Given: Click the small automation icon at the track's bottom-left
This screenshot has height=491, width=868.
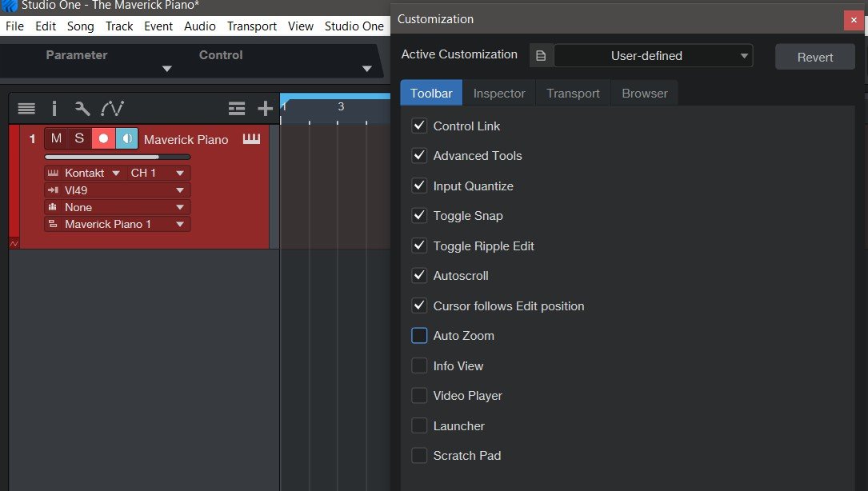Looking at the screenshot, I should point(14,243).
